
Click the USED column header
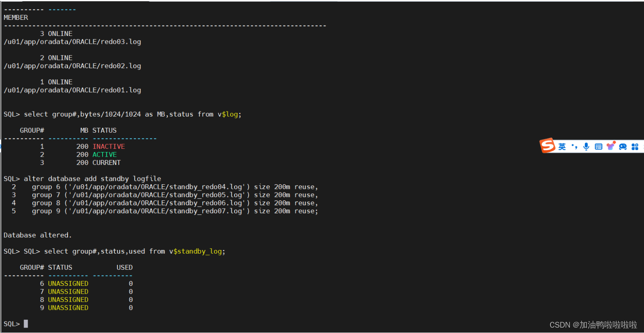point(124,267)
